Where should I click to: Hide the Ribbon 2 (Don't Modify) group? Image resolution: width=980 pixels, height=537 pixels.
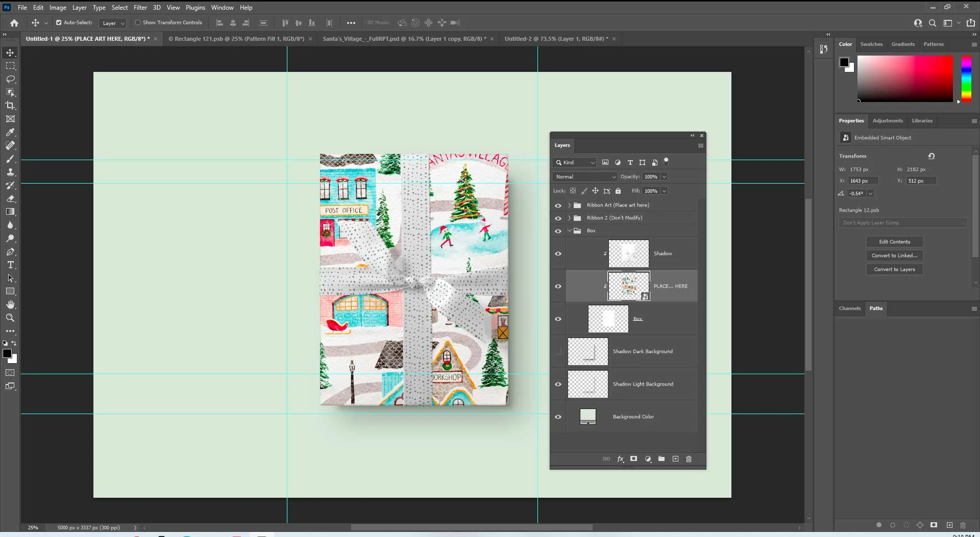(x=558, y=218)
